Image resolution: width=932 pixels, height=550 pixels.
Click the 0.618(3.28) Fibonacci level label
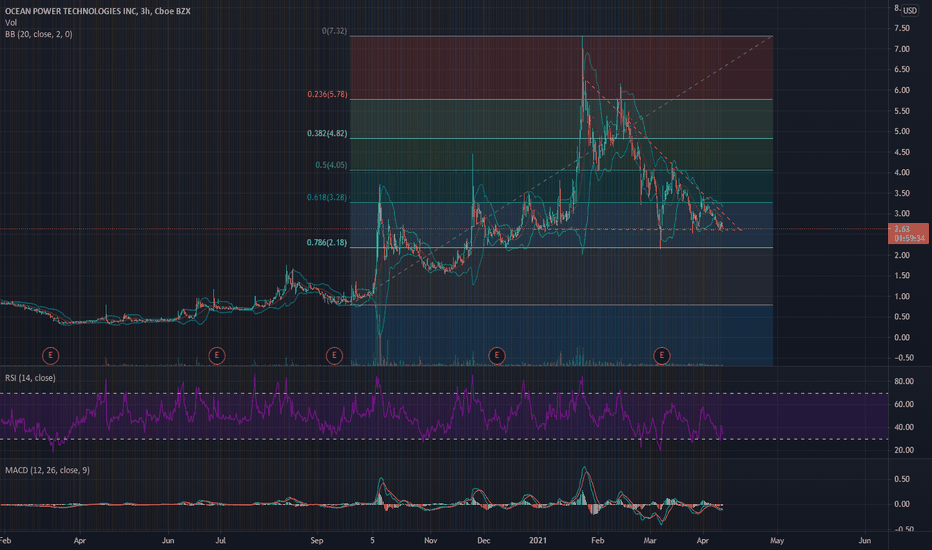(x=327, y=197)
